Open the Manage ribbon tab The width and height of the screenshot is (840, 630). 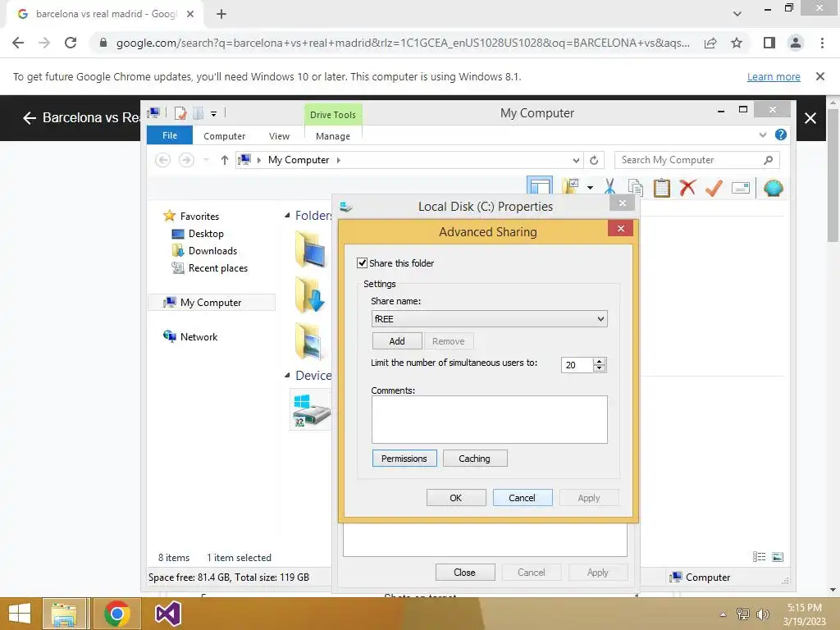tap(333, 136)
